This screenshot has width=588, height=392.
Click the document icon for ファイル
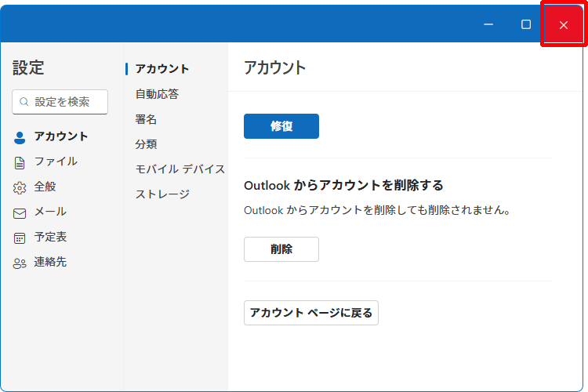coord(20,162)
